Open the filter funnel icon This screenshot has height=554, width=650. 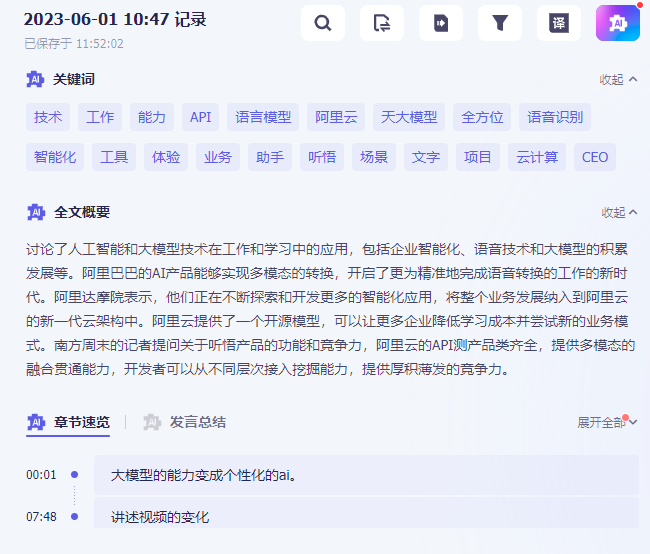pos(500,23)
